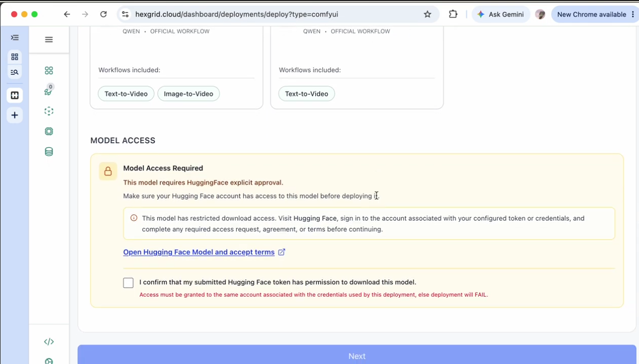Click the New Chrome available update button
This screenshot has height=364, width=639.
click(594, 14)
